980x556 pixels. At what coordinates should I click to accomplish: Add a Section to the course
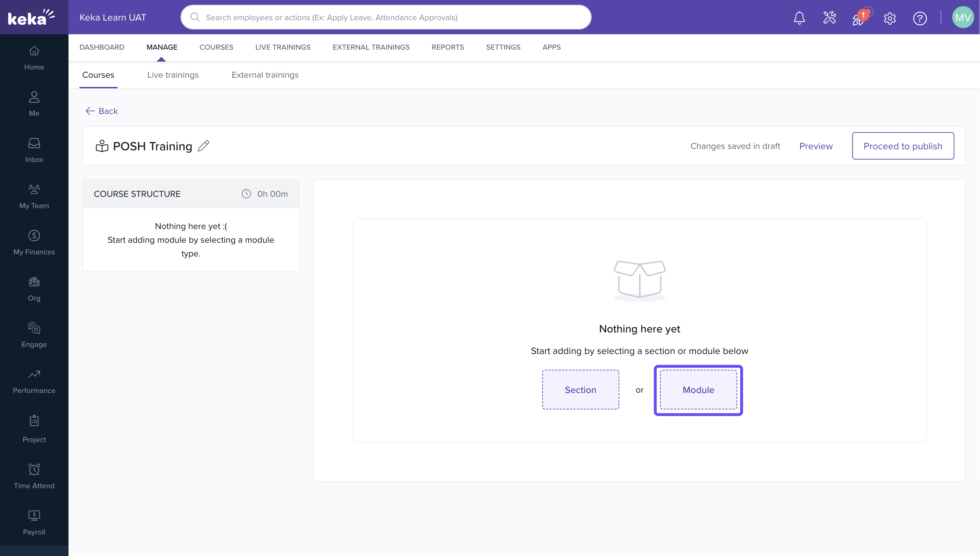pyautogui.click(x=580, y=390)
